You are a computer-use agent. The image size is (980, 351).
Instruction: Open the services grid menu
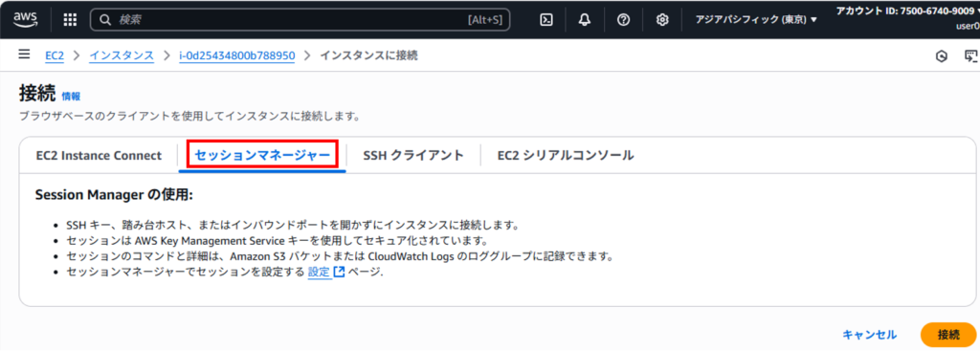[x=70, y=19]
